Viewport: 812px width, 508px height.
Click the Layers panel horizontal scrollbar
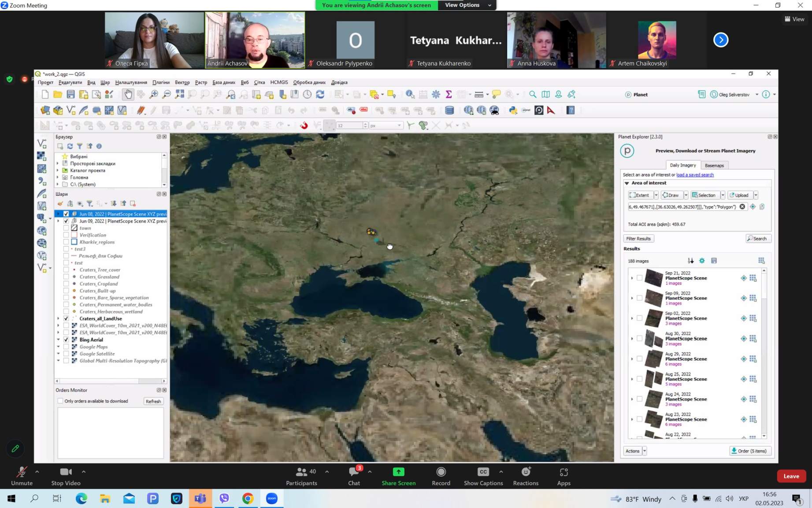pos(110,381)
